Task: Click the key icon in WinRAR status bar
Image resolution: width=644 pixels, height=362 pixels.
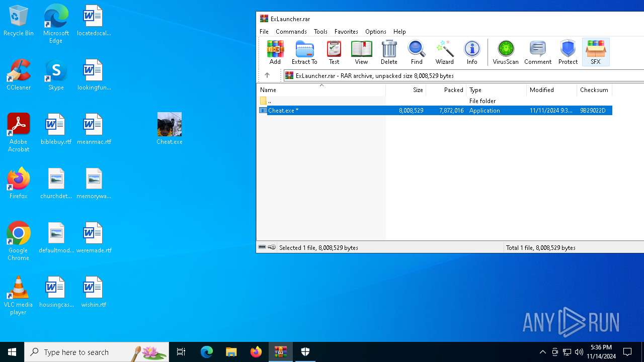Action: 272,247
